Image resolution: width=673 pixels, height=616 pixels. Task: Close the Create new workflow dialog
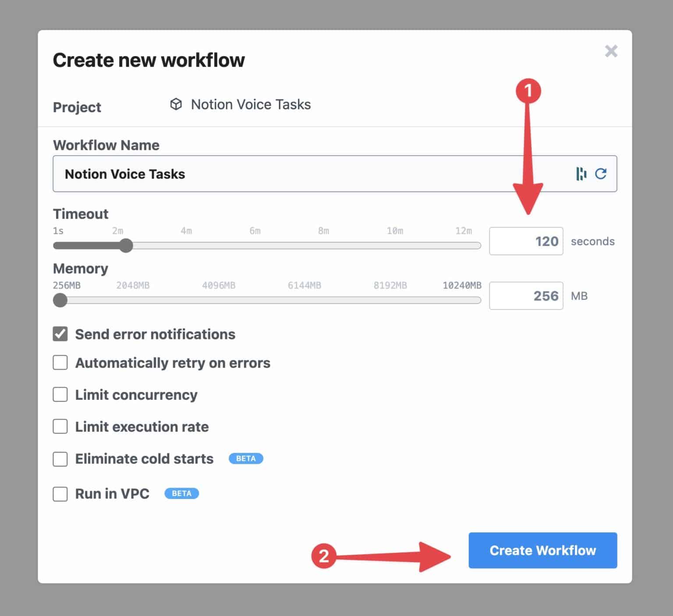click(x=611, y=51)
